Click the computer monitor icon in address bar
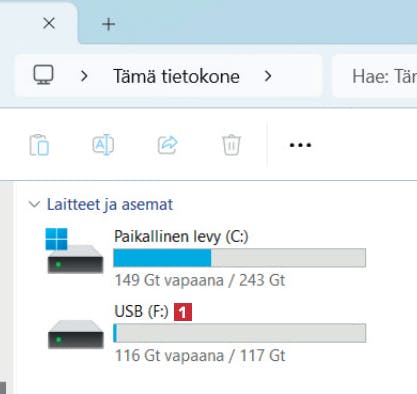This screenshot has width=417, height=394. (43, 75)
